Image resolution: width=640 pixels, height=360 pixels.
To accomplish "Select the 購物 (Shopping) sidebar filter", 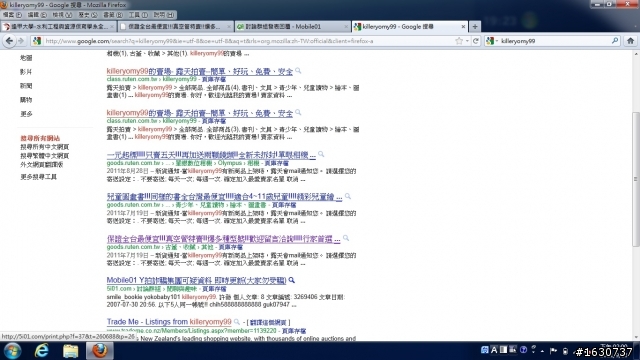I will pos(26,100).
